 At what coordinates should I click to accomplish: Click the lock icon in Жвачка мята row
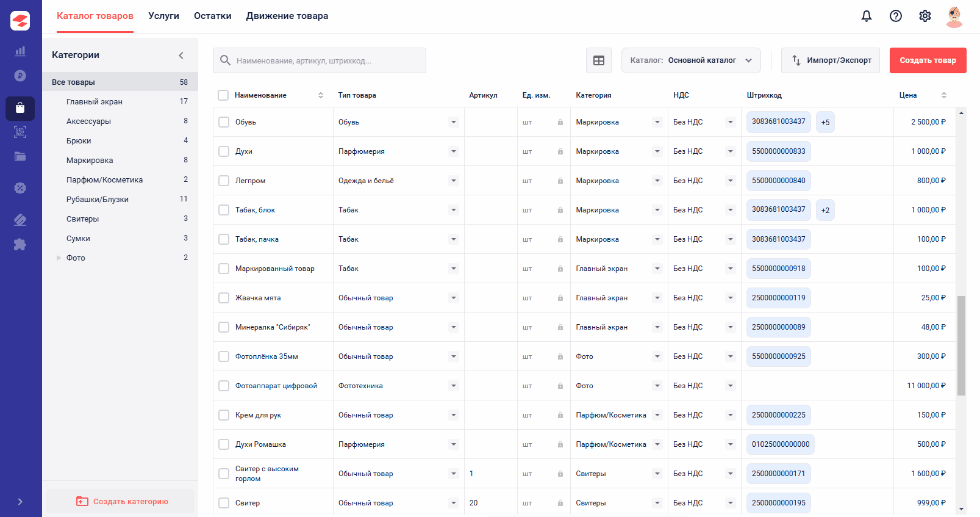[x=560, y=298]
